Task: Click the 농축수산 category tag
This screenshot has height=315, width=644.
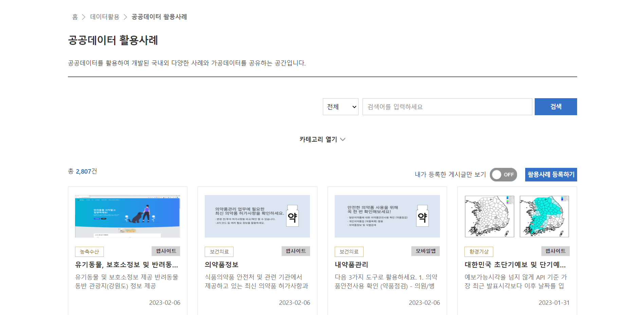Action: click(x=89, y=252)
